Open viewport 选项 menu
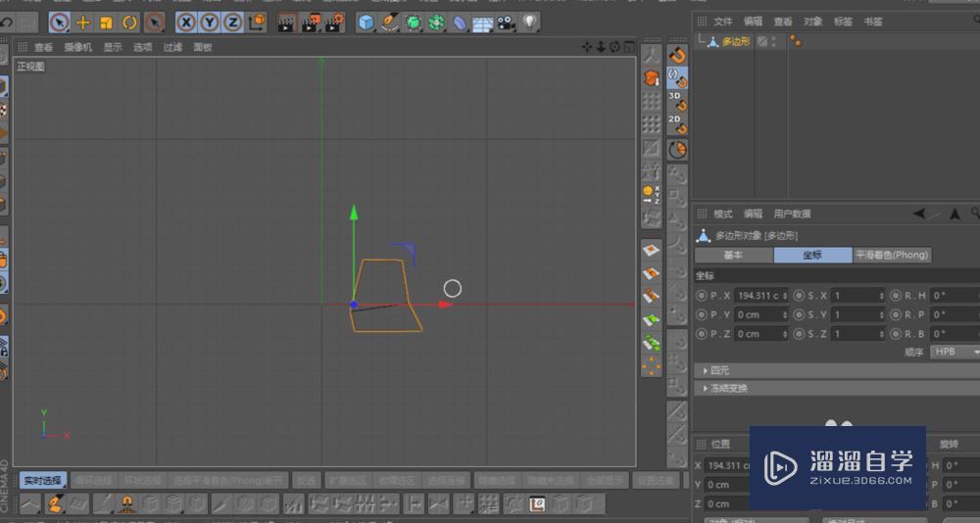 click(x=143, y=47)
